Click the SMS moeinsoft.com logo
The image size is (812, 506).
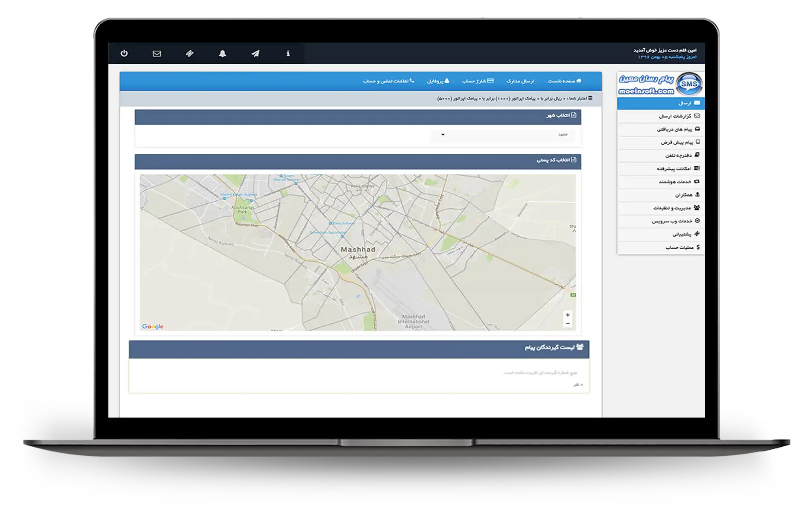(661, 84)
